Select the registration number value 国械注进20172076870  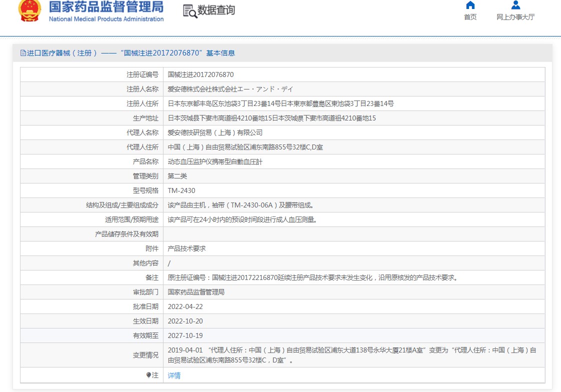click(200, 74)
